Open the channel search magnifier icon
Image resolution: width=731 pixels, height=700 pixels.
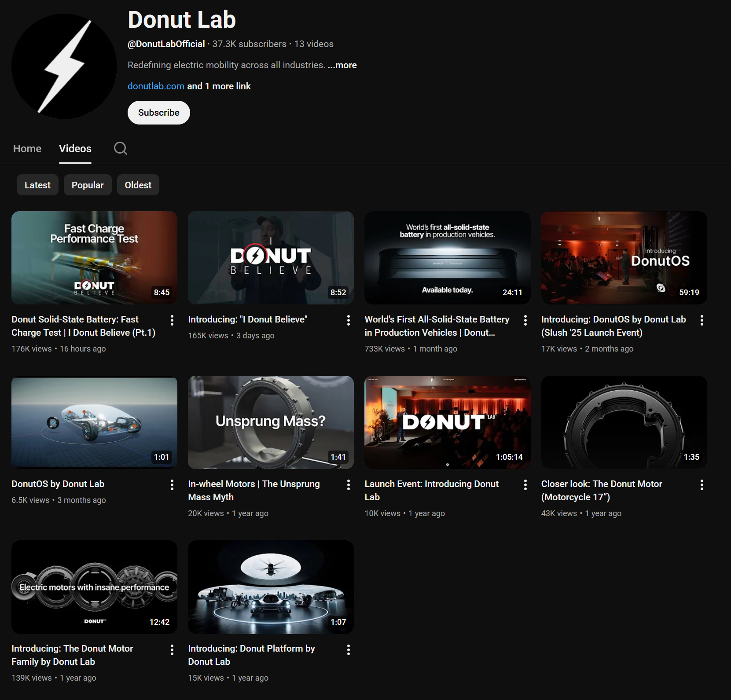click(120, 148)
